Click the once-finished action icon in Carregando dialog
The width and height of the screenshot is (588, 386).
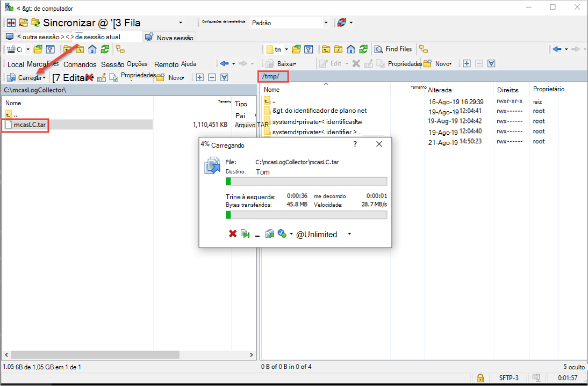click(282, 234)
